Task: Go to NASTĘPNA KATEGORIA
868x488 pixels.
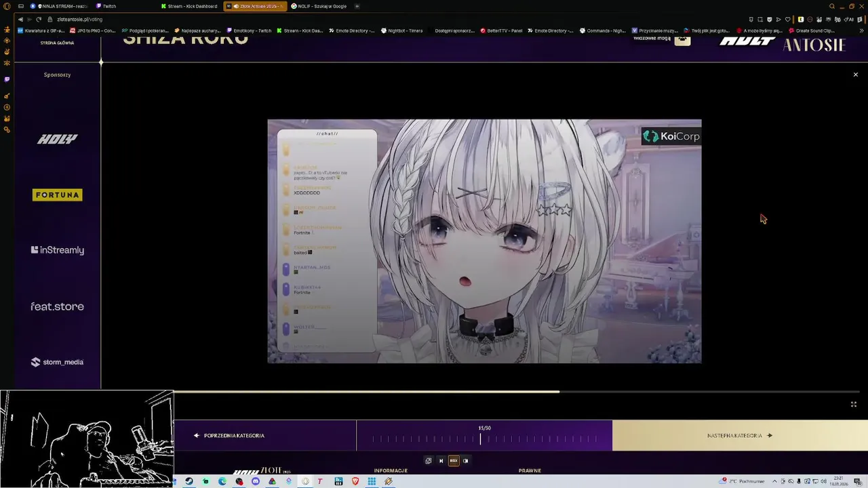Action: (740, 436)
